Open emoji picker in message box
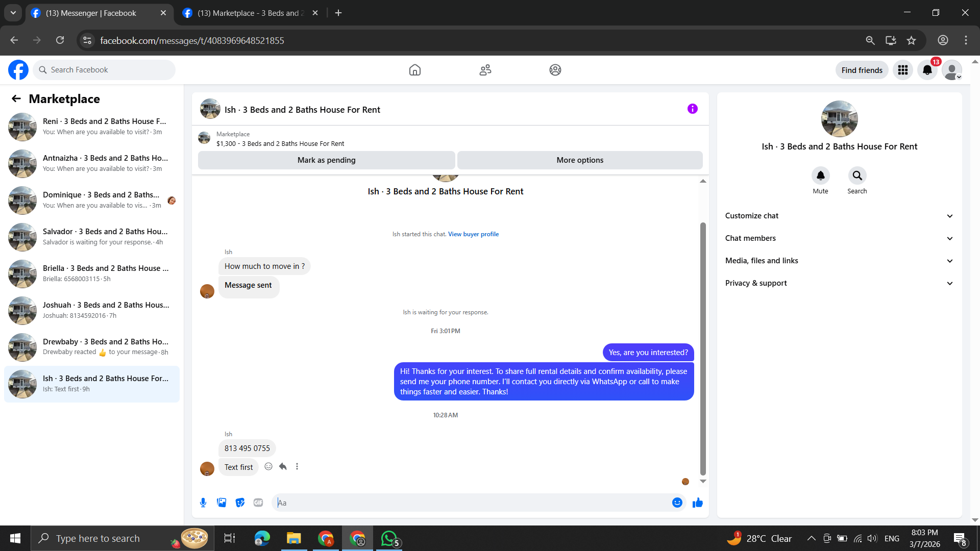980x551 pixels. pos(677,503)
